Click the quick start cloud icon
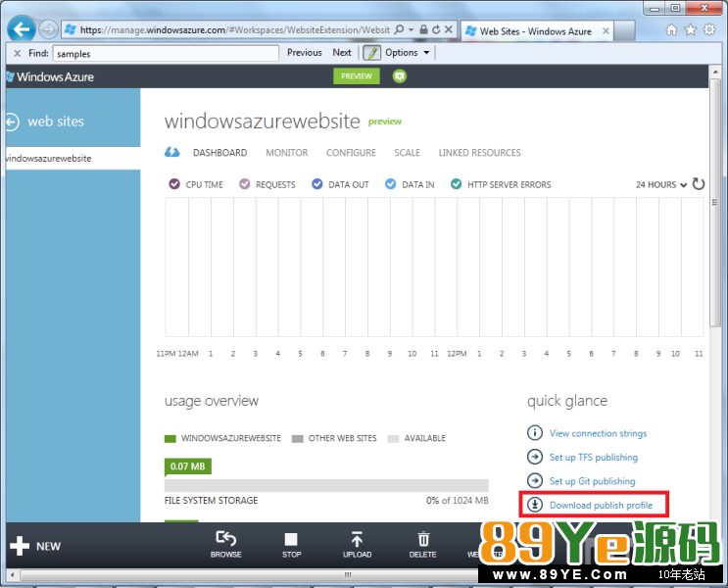The height and width of the screenshot is (588, 728). click(x=172, y=152)
